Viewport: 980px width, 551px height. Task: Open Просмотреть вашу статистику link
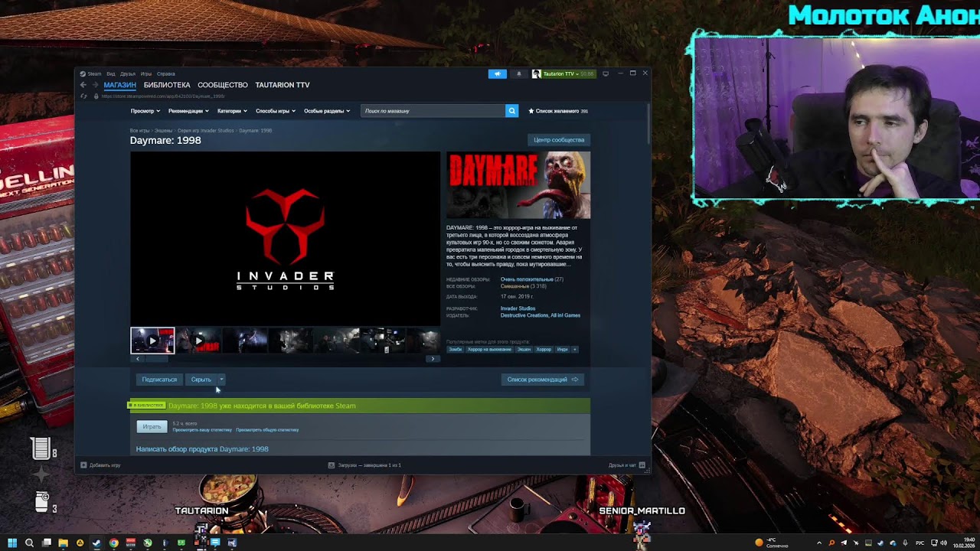point(202,430)
